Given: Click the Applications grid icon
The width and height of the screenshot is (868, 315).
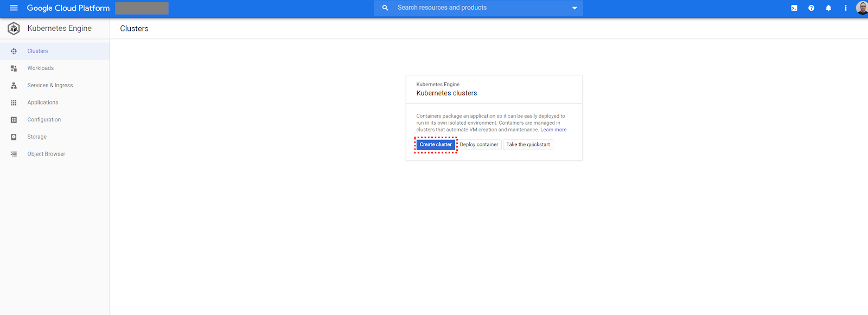Looking at the screenshot, I should 14,102.
